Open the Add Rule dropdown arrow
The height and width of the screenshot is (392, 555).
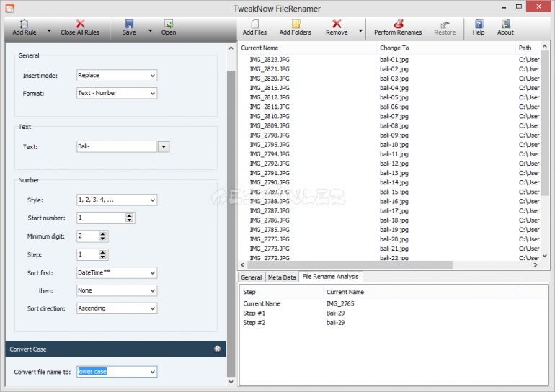click(49, 31)
